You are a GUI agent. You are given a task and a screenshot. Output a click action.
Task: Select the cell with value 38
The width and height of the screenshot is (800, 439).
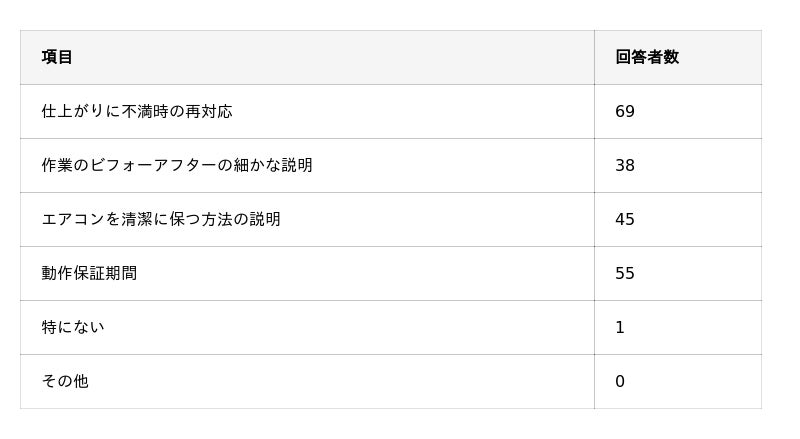click(625, 165)
